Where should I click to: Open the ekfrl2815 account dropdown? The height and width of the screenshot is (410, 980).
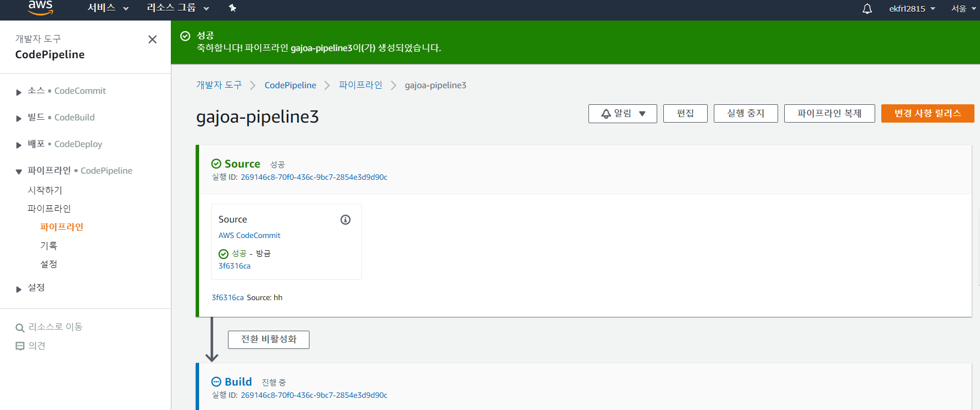click(912, 8)
